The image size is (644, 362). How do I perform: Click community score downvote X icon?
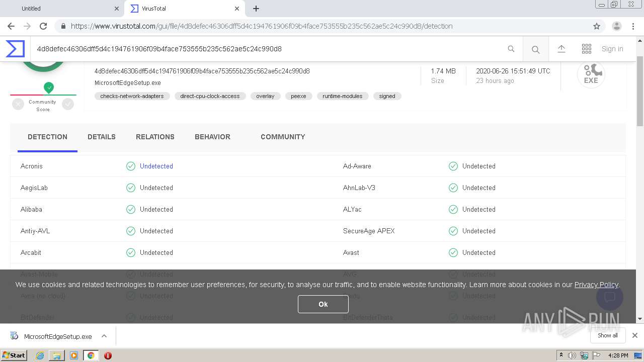click(18, 104)
